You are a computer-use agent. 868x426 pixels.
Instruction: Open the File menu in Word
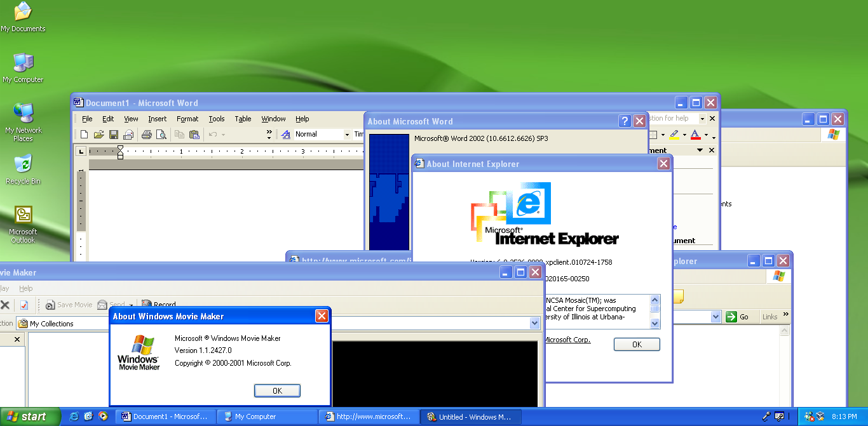[x=87, y=119]
